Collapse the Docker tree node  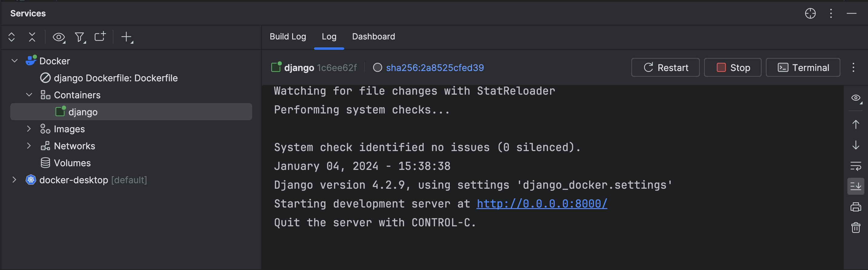point(15,61)
